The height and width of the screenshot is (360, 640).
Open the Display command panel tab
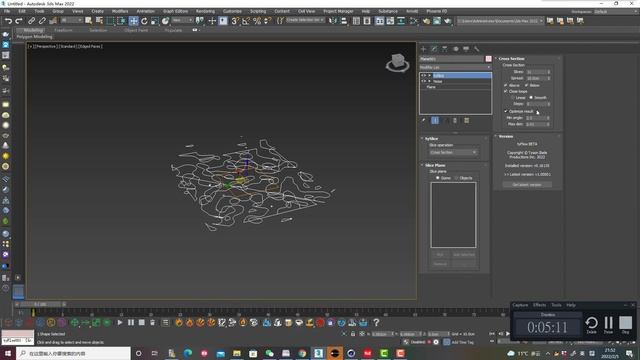pos(466,49)
